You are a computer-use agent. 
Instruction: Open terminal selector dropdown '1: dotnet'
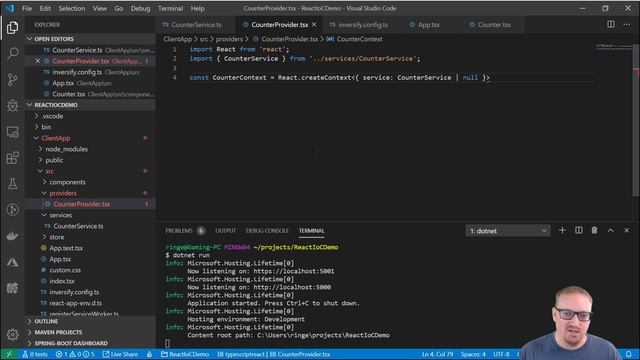(x=507, y=231)
